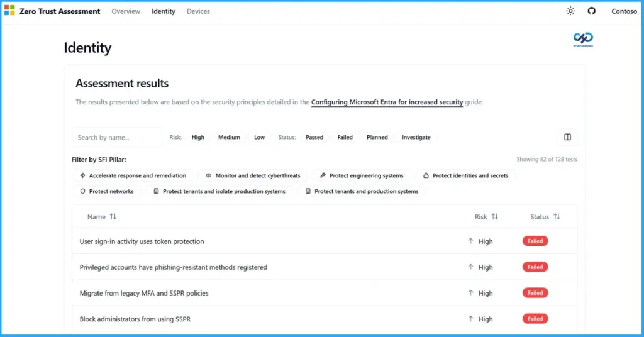
Task: Click the Search by name field
Action: [x=117, y=137]
